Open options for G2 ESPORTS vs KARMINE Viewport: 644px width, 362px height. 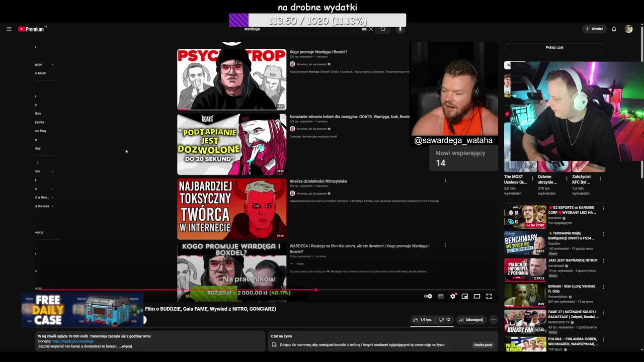click(603, 208)
